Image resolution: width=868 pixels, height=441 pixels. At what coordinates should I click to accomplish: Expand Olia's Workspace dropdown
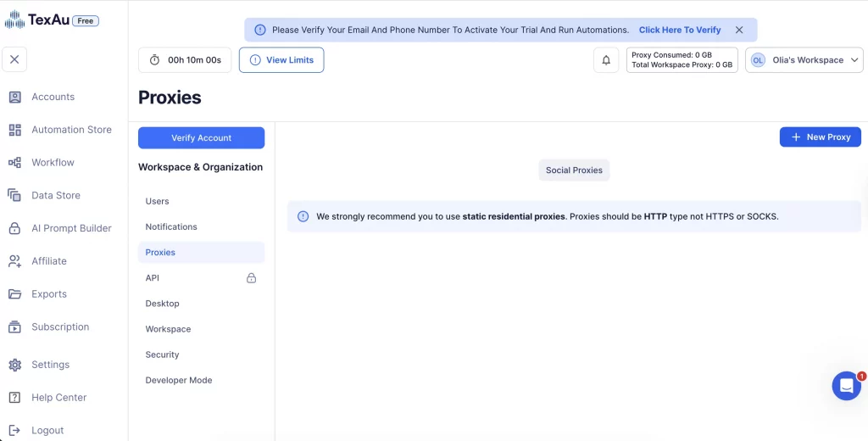pyautogui.click(x=804, y=60)
